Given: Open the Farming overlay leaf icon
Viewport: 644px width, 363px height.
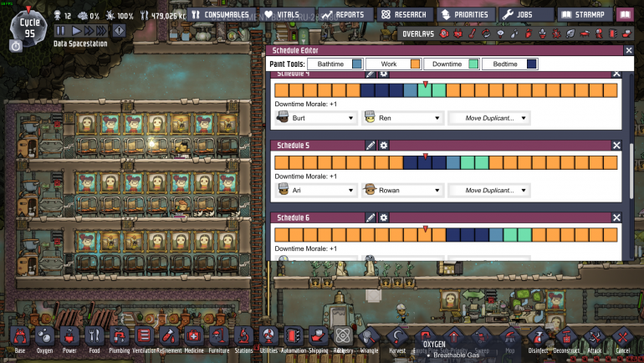Looking at the screenshot, I should 570,33.
